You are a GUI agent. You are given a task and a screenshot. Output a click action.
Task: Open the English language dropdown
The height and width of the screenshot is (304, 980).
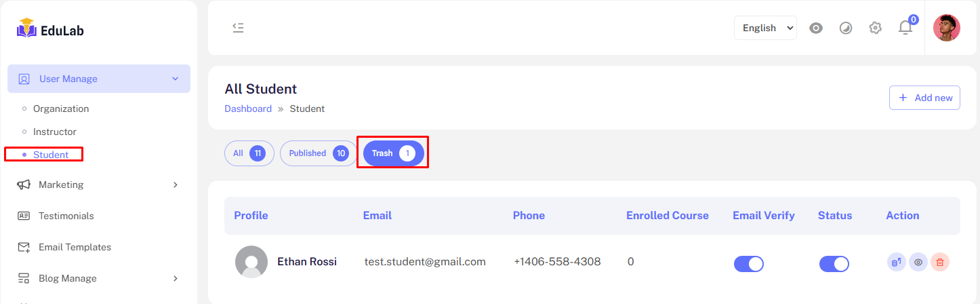pos(765,28)
